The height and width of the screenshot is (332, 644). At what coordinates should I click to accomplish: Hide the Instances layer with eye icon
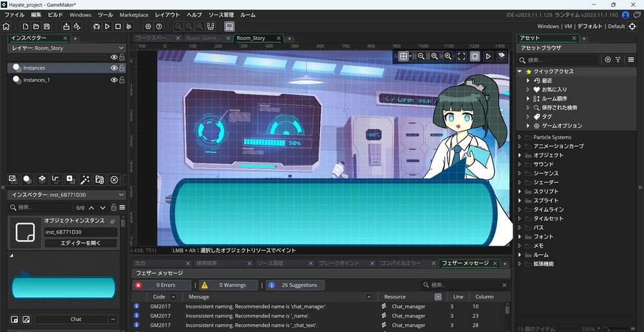click(114, 68)
